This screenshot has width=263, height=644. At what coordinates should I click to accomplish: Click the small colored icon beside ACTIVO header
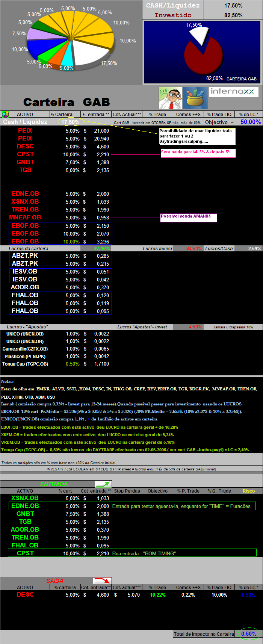click(5, 114)
